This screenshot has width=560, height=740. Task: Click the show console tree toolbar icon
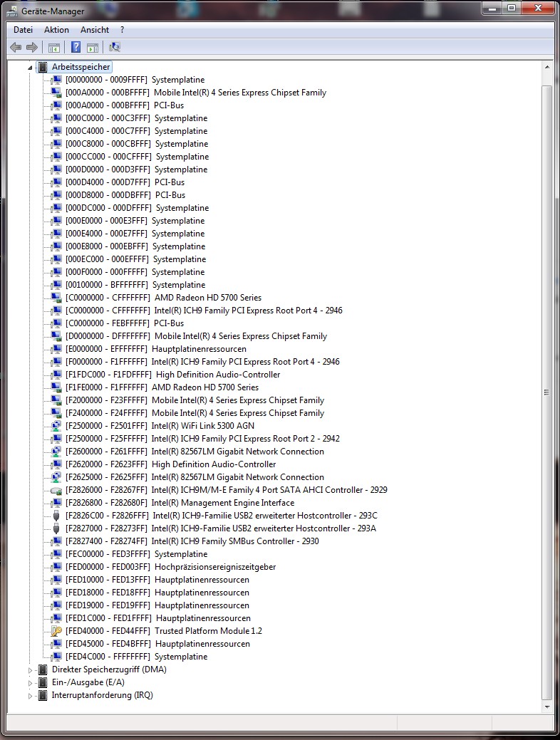(54, 47)
